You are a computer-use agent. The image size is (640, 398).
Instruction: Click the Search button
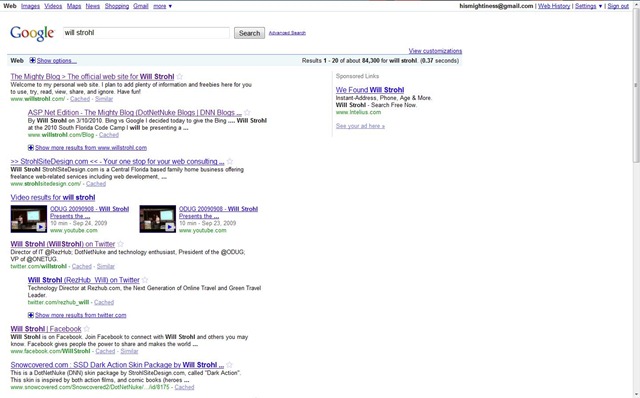coord(249,33)
